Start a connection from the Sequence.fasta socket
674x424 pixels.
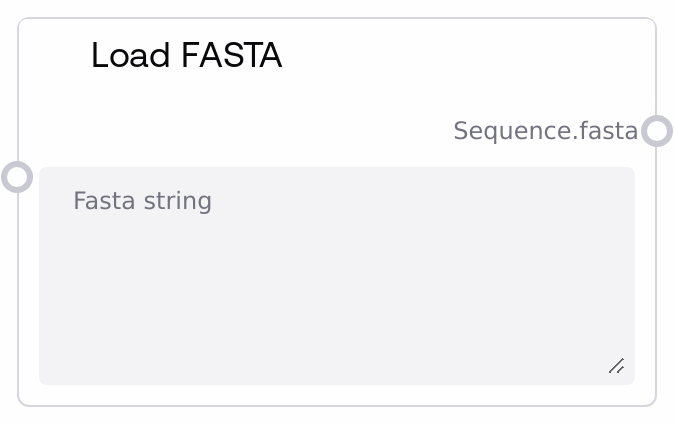(x=656, y=131)
